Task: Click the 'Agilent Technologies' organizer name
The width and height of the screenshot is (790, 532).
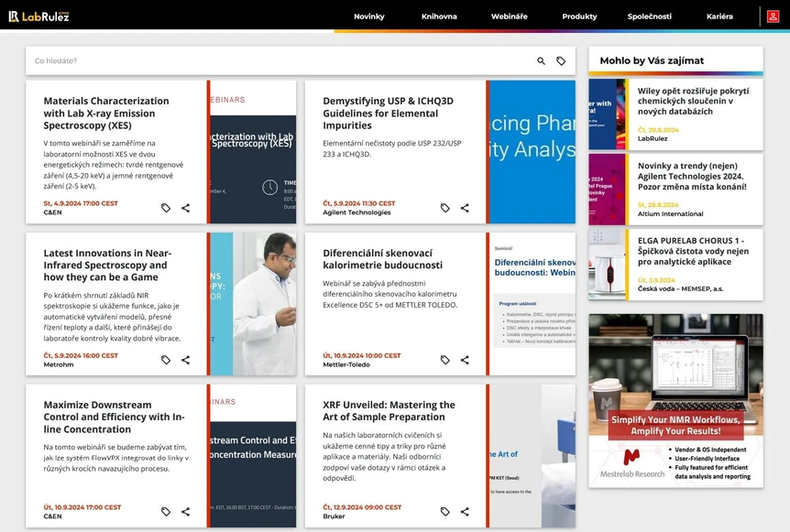Action: click(357, 212)
